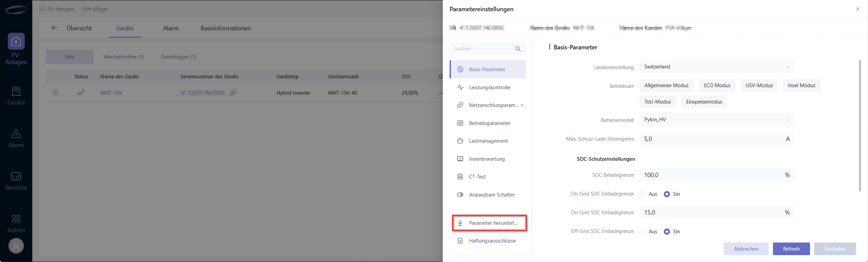Close the Parametereinstellungen panel
This screenshot has height=262, width=868.
pos(858,9)
